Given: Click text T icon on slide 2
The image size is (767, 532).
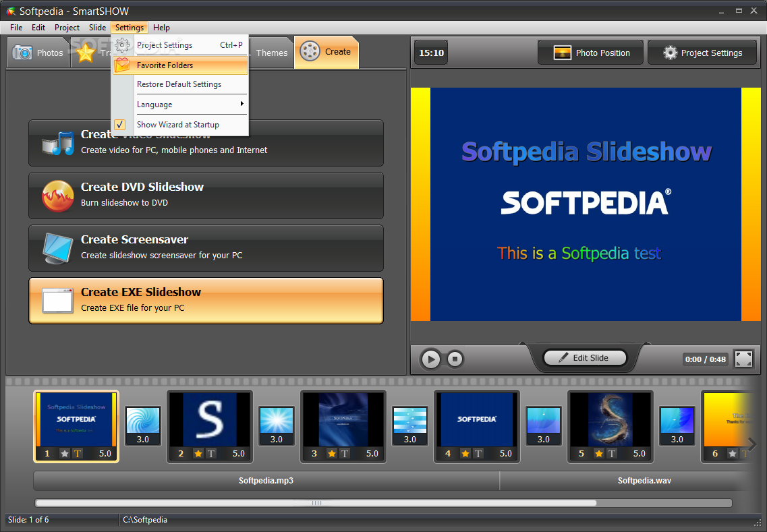Looking at the screenshot, I should [211, 453].
